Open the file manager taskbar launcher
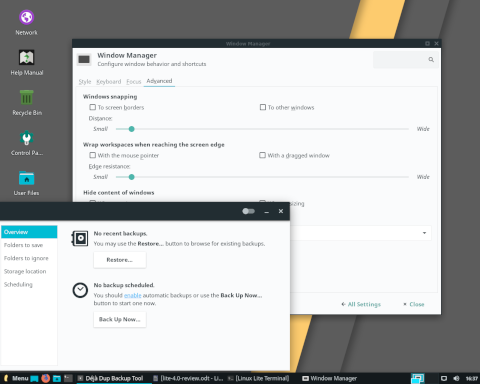The image size is (480, 384). (x=57, y=379)
